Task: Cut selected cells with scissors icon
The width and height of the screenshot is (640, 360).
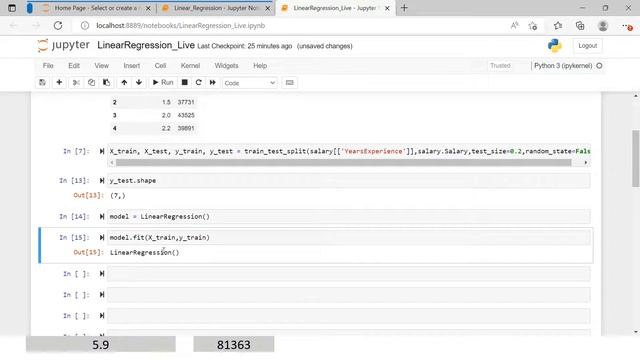Action: coord(76,82)
